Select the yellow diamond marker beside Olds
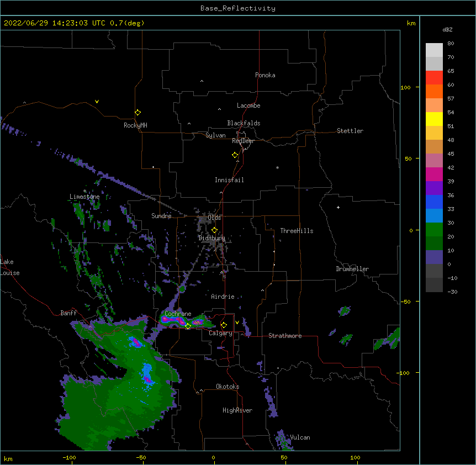 coord(214,230)
